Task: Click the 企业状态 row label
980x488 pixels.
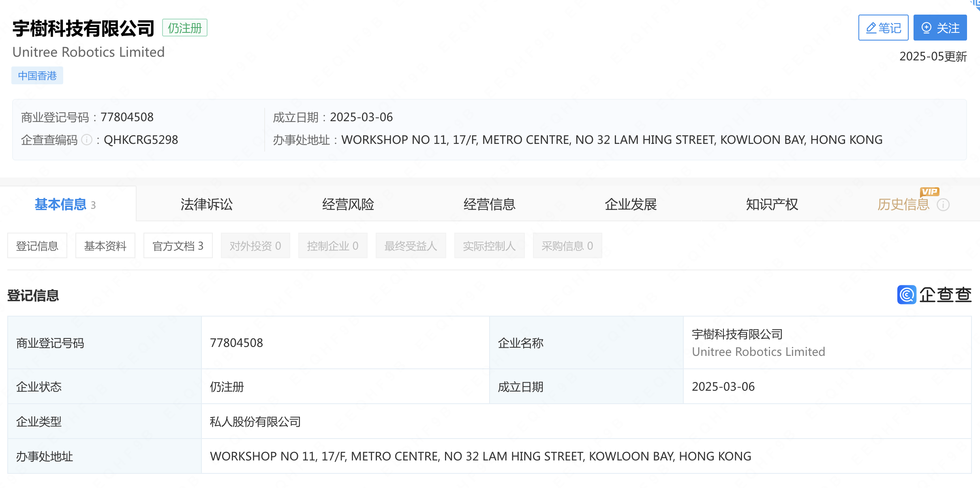Action: click(39, 387)
